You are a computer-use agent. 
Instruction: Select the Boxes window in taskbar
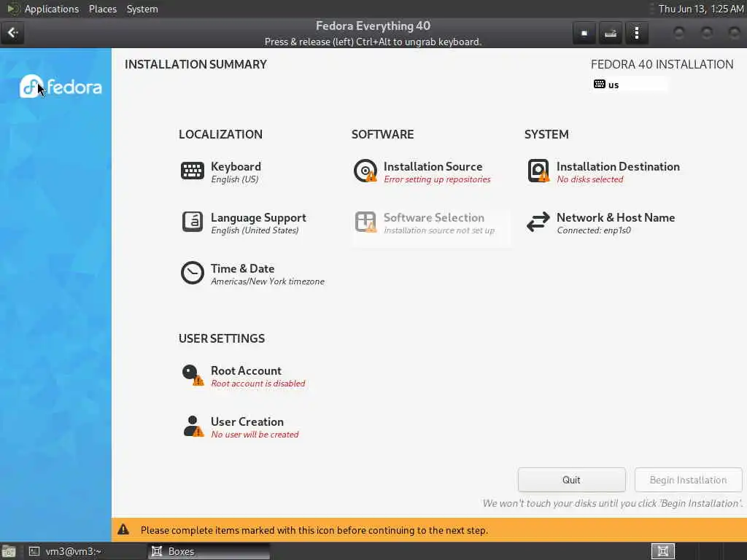tap(209, 551)
